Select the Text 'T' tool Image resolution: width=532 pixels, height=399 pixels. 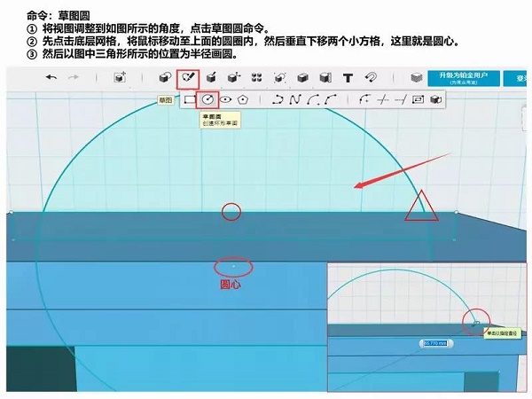point(348,78)
